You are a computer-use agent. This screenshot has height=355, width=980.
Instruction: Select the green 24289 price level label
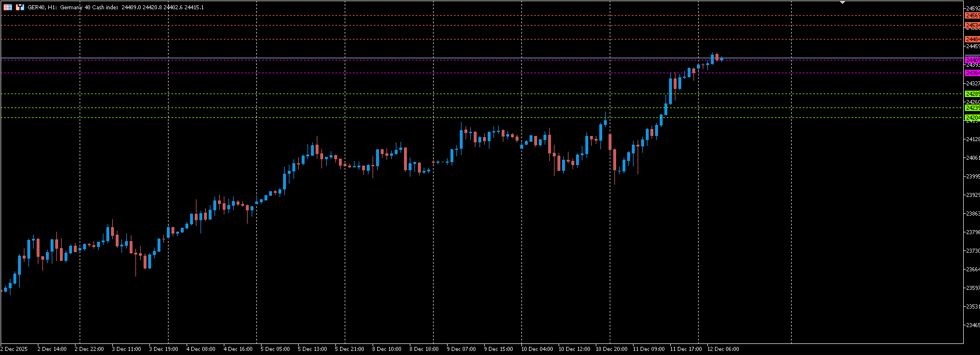coord(972,94)
